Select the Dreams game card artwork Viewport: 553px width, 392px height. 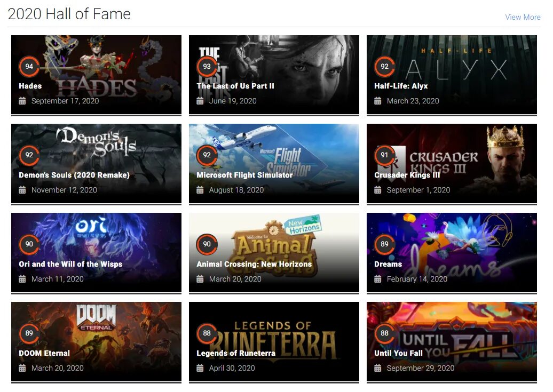click(x=452, y=253)
